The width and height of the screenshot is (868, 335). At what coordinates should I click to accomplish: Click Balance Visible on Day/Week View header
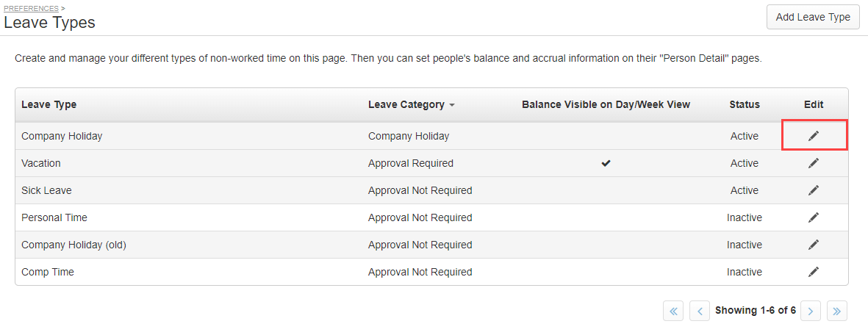(606, 104)
